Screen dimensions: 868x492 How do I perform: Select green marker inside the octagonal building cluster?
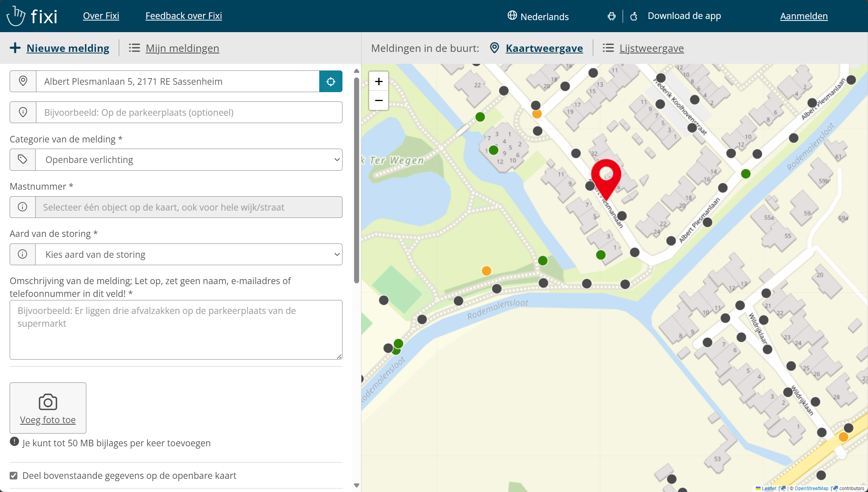tap(493, 150)
